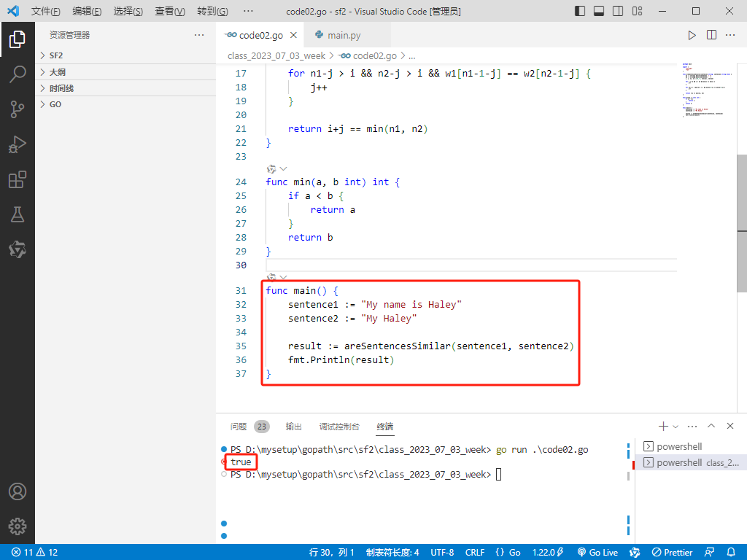Screen dimensions: 747x560
Task: Select the 终端 terminal panel tab
Action: click(385, 426)
